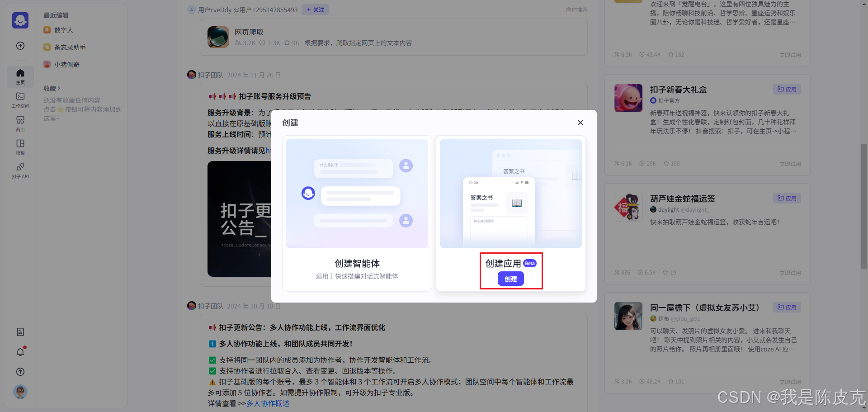
Task: Open 扣子新春大礼盒 app card title
Action: [x=678, y=90]
